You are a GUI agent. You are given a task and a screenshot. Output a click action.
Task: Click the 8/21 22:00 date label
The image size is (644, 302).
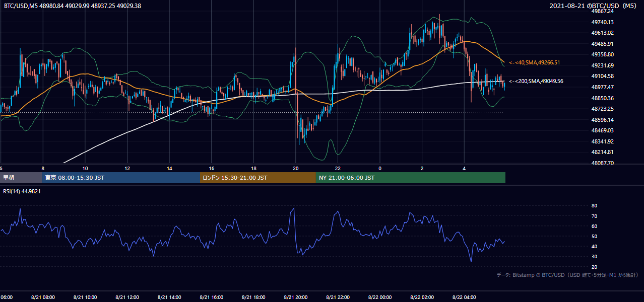click(x=338, y=297)
